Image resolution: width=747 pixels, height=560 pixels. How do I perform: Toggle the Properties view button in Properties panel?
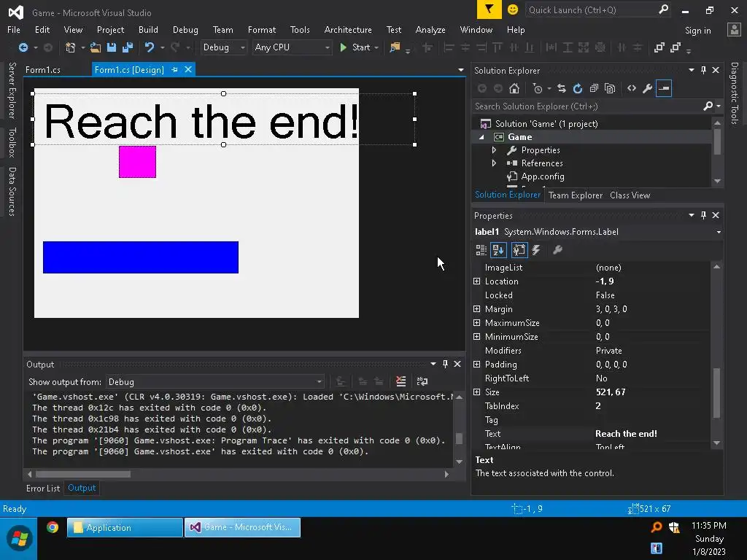tap(519, 250)
